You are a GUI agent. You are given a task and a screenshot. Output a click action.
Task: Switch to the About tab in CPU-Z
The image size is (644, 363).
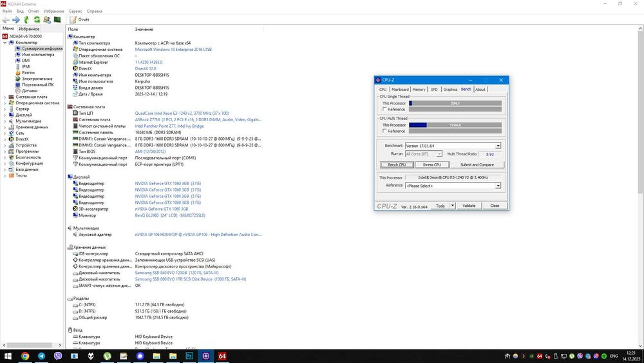pos(480,89)
